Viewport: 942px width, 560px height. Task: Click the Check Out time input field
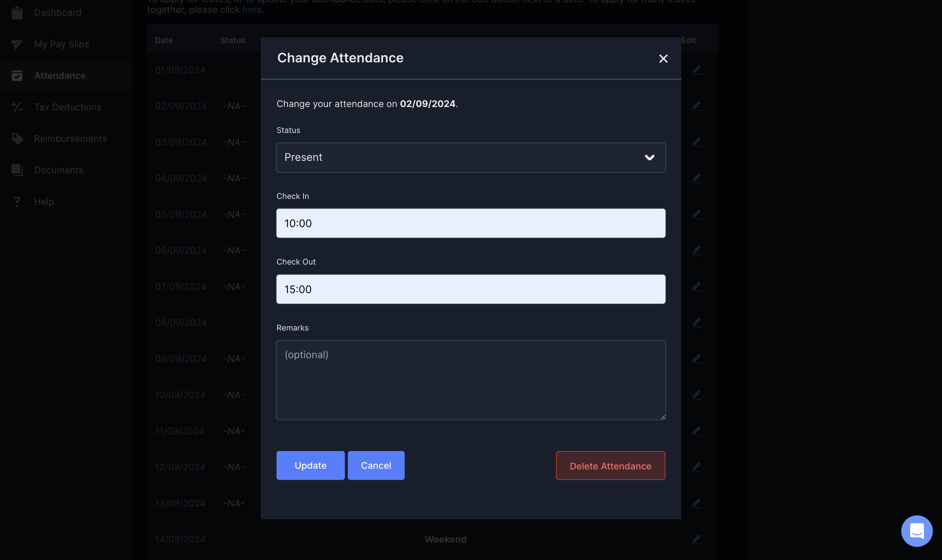pyautogui.click(x=471, y=289)
